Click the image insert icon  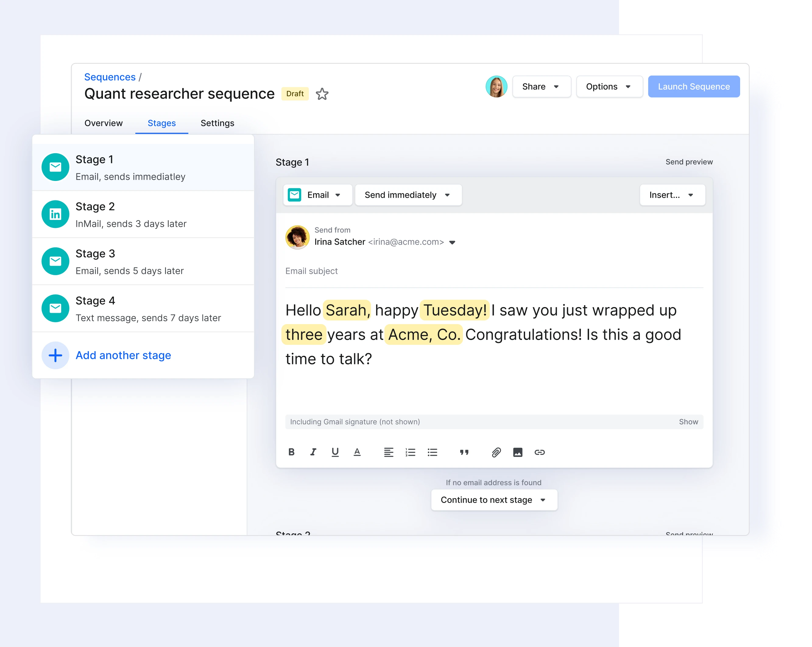click(517, 452)
